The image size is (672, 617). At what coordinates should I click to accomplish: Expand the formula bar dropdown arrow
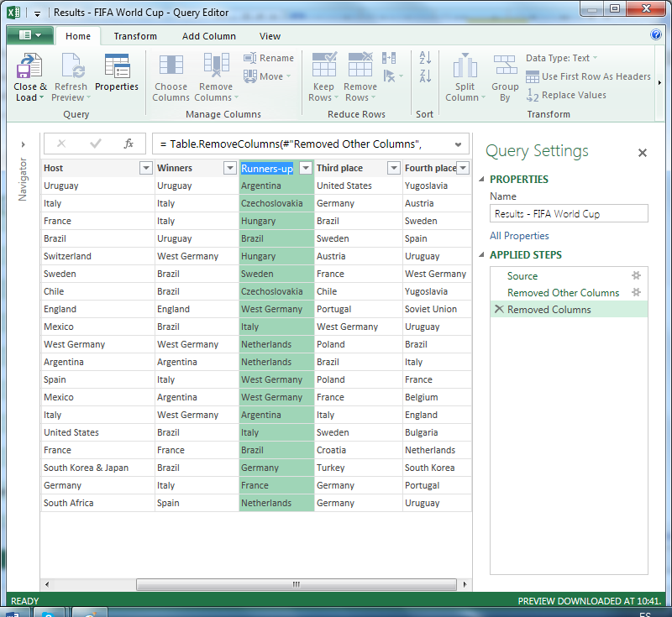pyautogui.click(x=459, y=144)
